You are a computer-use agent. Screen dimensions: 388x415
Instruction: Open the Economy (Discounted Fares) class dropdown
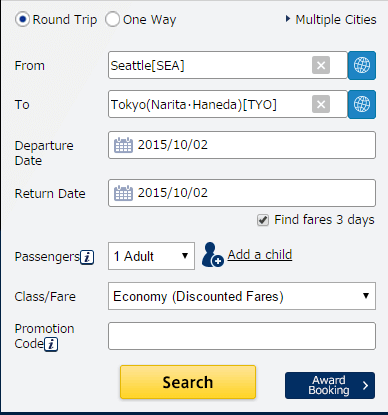242,296
